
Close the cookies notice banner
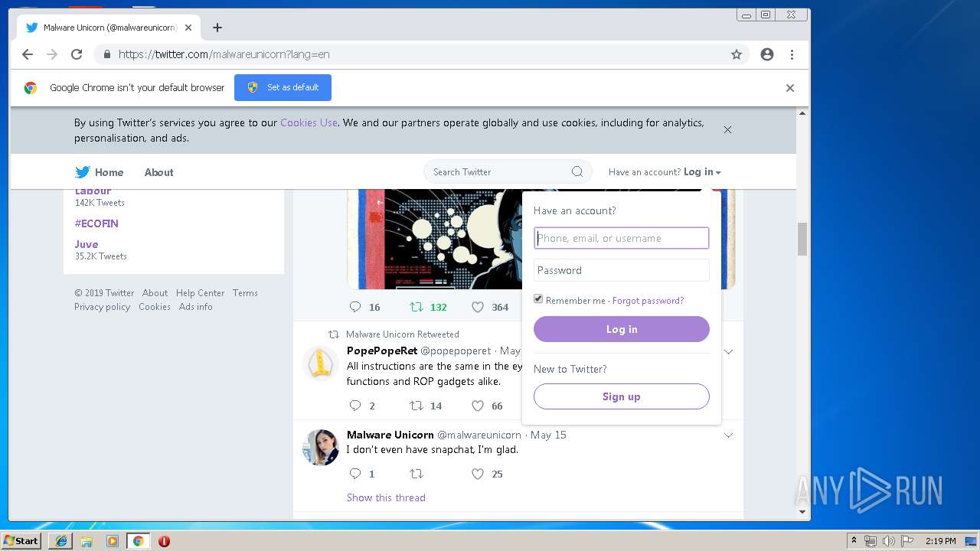coord(728,129)
